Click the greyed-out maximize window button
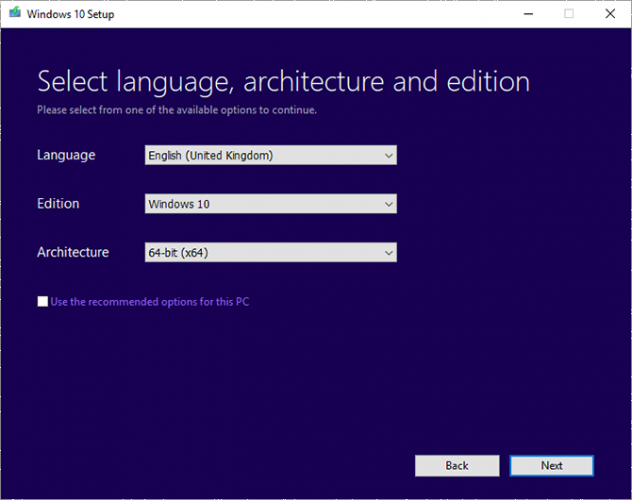 pos(569,14)
